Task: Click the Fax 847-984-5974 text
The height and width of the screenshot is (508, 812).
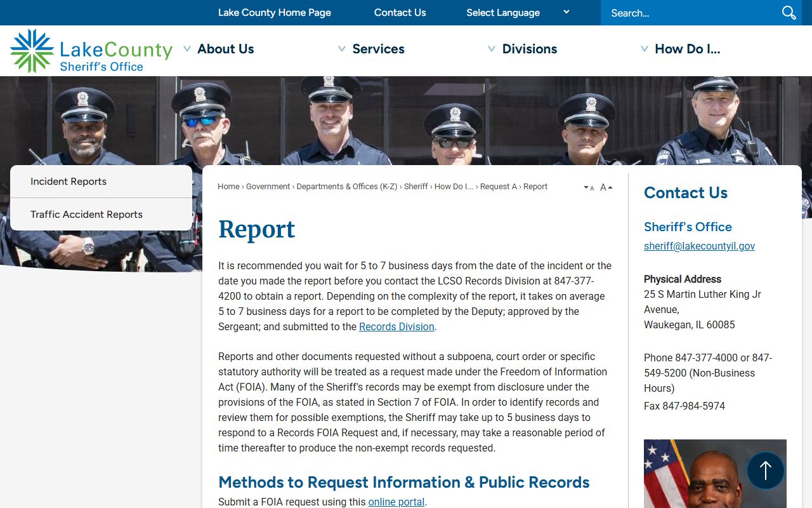Action: pos(684,406)
